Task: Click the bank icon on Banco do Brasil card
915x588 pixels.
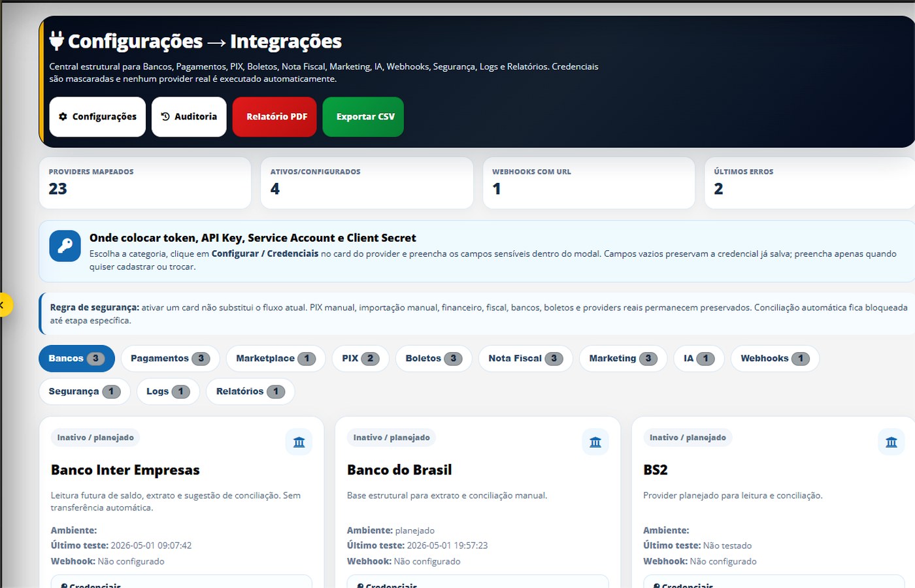Action: 595,442
